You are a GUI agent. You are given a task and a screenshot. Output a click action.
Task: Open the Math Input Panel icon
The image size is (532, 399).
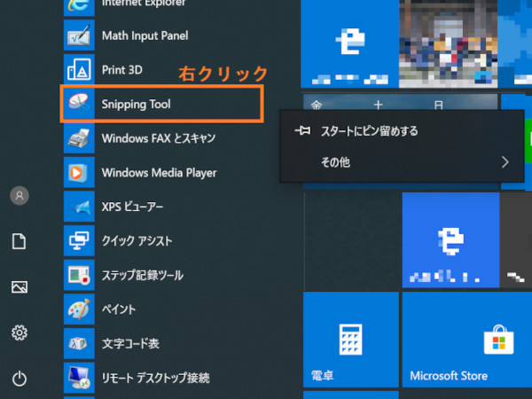[79, 35]
